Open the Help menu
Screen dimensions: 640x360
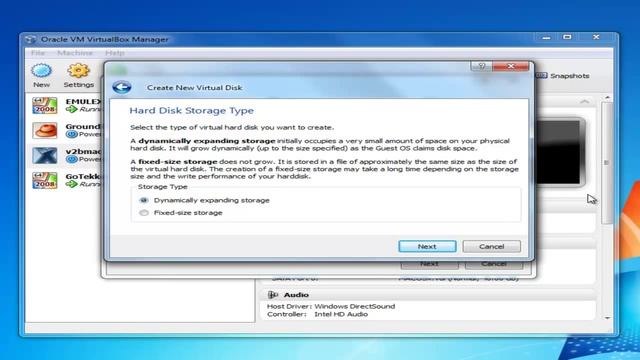115,53
